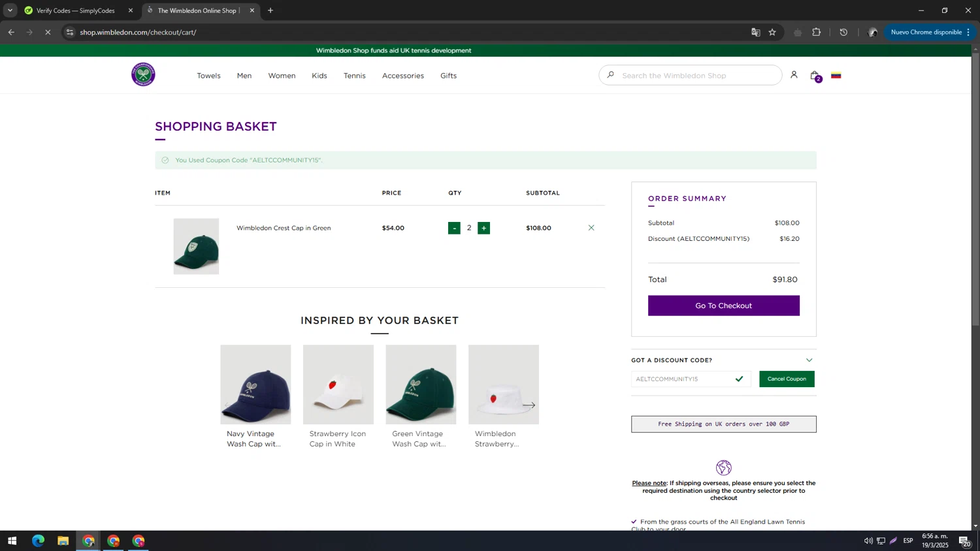The width and height of the screenshot is (980, 551).
Task: Open the ESP language indicator
Action: [x=908, y=541]
